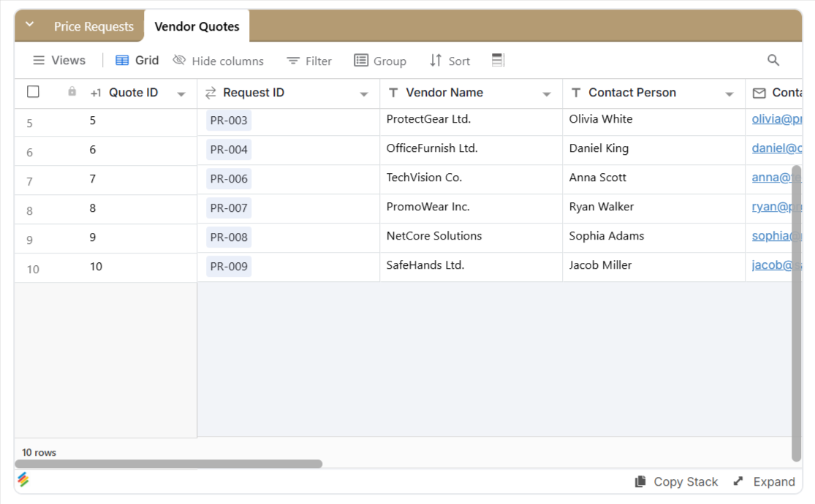Open Vendor Name column dropdown
The width and height of the screenshot is (815, 504).
547,94
